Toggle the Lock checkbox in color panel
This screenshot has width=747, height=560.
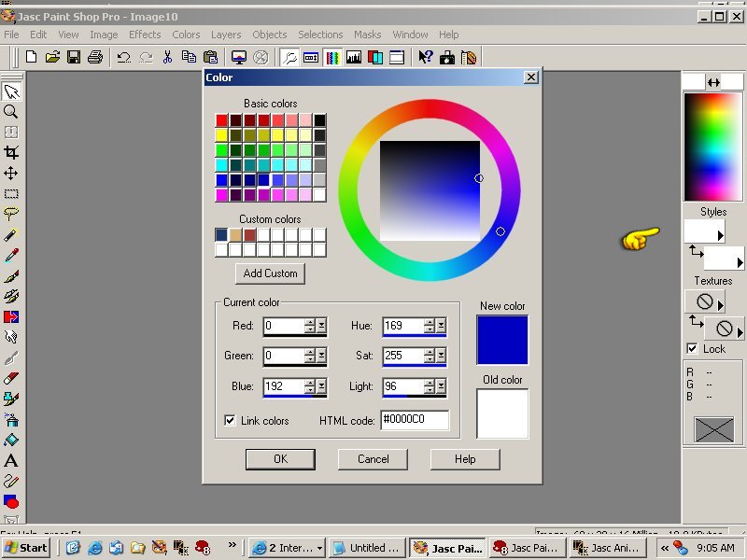pyautogui.click(x=692, y=348)
